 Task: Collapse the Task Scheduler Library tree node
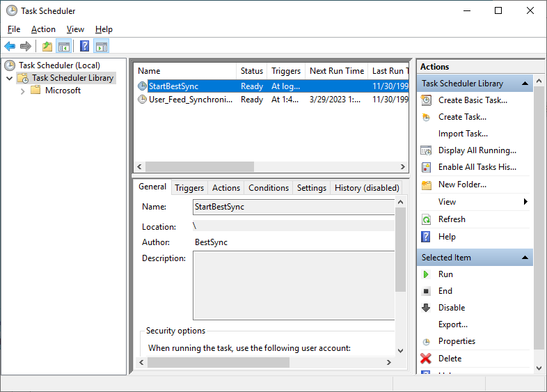point(10,78)
